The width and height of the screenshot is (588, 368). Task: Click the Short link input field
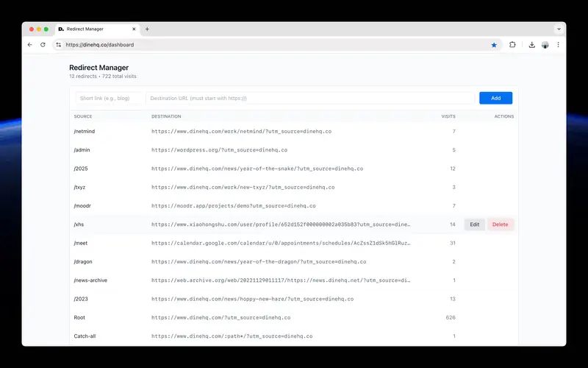click(x=110, y=98)
